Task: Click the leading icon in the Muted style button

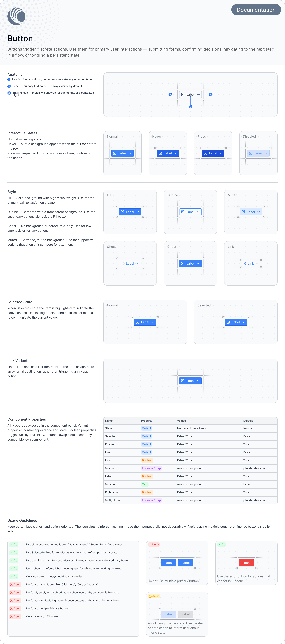Action: [x=243, y=212]
